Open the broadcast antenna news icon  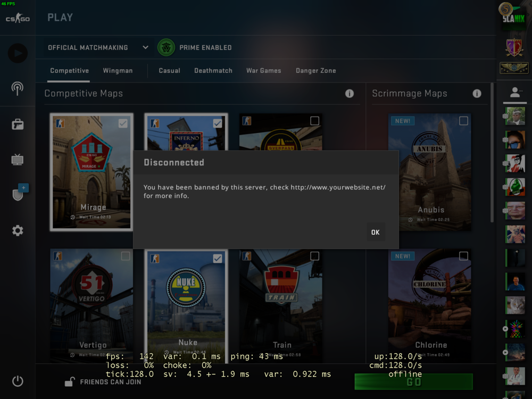coord(18,88)
